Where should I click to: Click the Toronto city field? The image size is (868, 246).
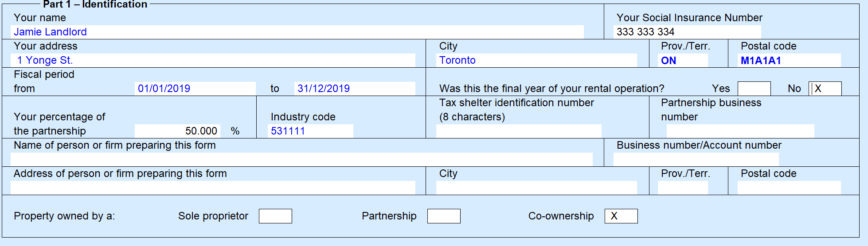coord(536,60)
